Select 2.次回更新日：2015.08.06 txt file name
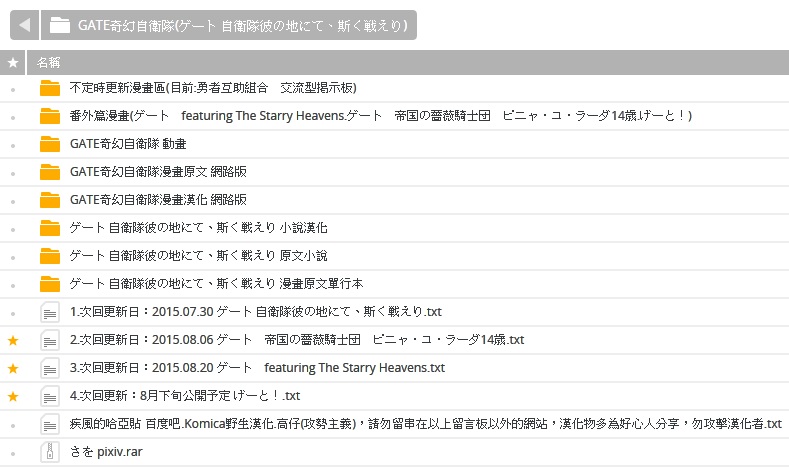789x469 pixels. point(297,340)
